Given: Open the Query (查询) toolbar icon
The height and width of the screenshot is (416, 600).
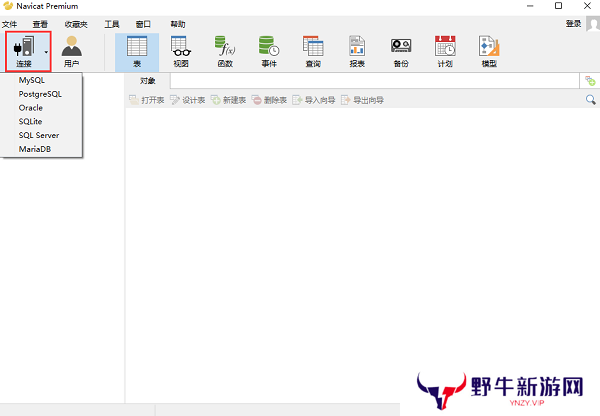Looking at the screenshot, I should [313, 52].
